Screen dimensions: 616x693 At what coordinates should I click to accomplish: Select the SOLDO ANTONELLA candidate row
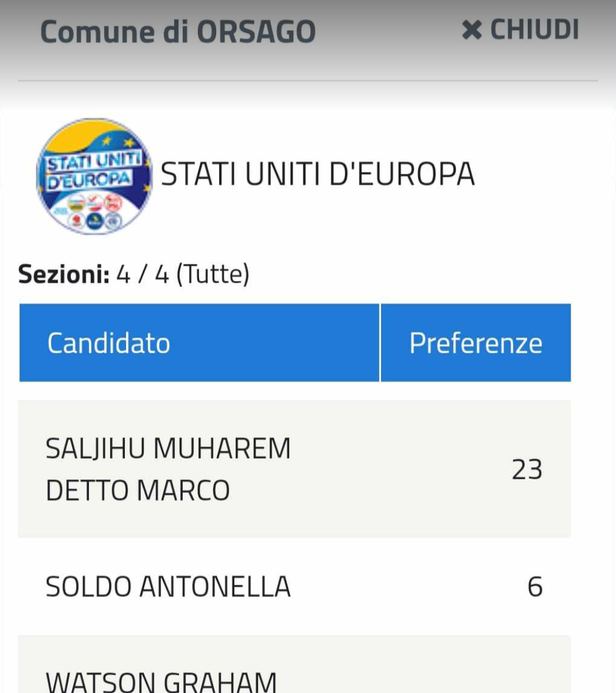click(x=294, y=586)
